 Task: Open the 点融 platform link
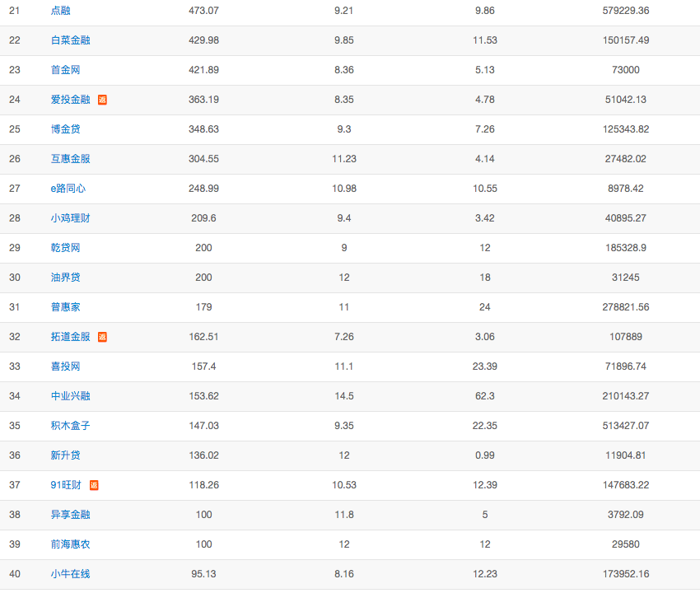[60, 10]
